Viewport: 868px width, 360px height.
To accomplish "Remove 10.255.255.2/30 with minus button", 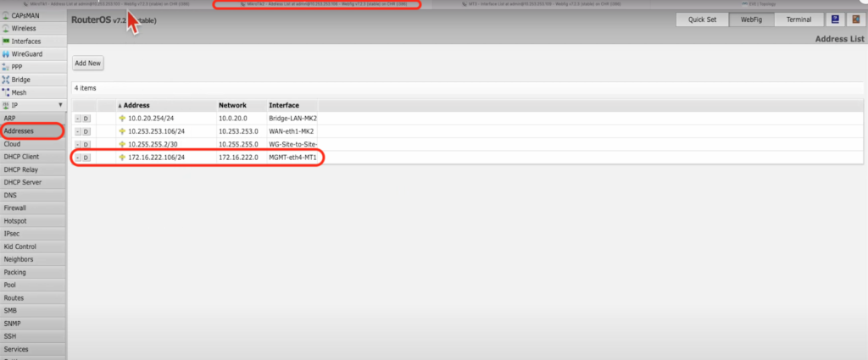I will [x=77, y=145].
